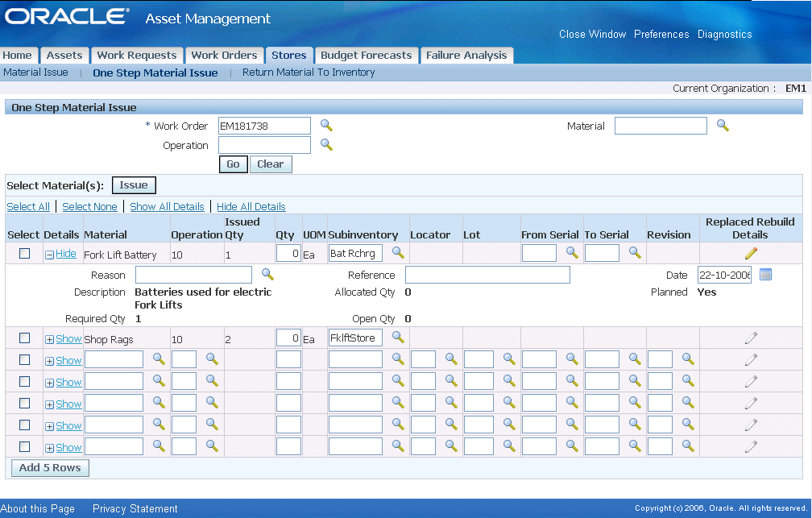Click Select None link

point(89,207)
